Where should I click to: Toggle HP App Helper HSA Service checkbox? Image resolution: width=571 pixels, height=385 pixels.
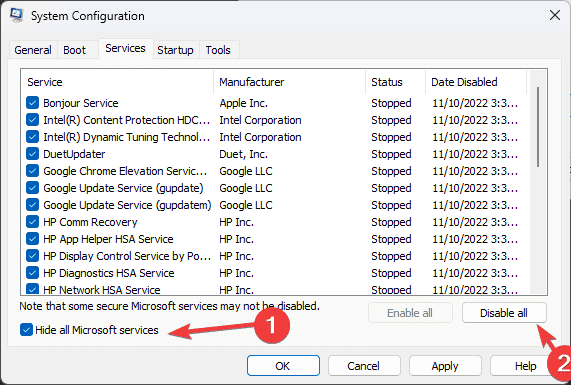[x=32, y=239]
